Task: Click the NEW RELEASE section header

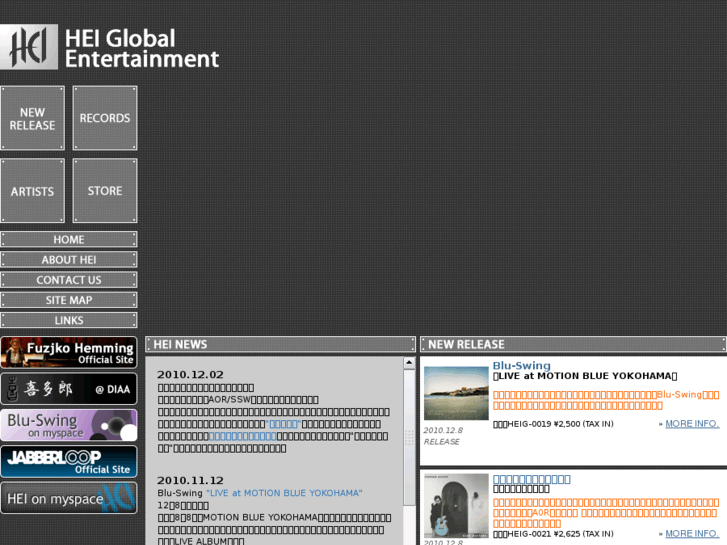Action: point(573,344)
